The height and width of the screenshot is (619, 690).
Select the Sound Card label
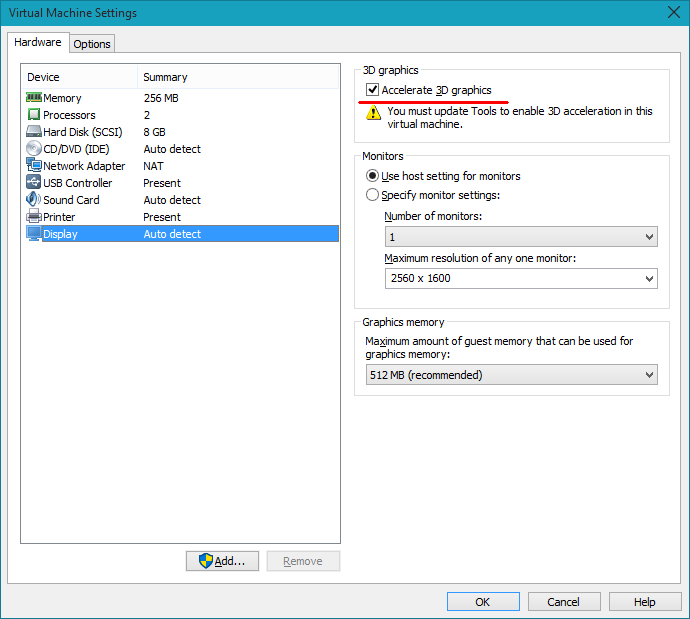point(71,200)
